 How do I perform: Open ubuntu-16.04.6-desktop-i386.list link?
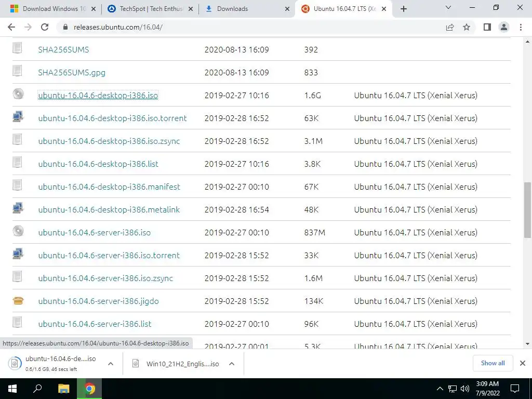(x=98, y=164)
